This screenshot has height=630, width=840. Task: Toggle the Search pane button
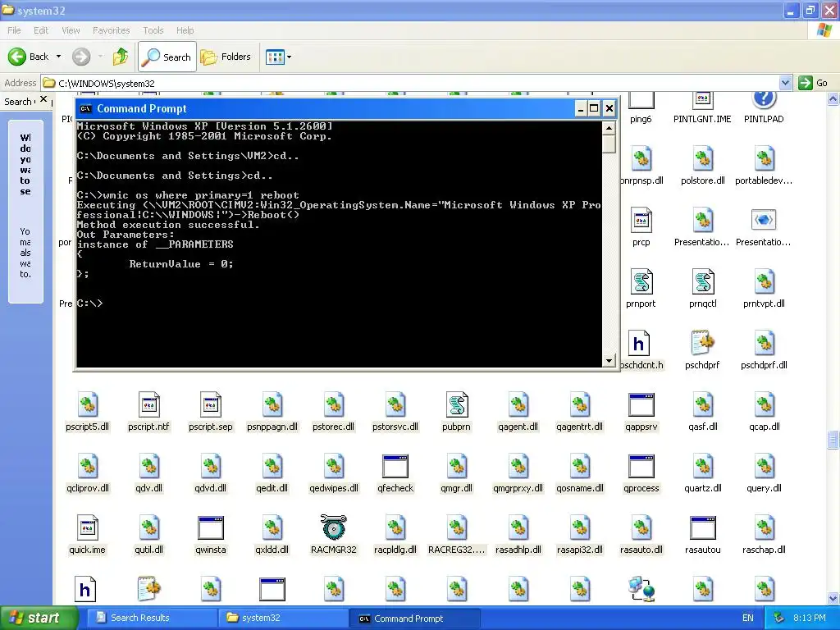[167, 57]
